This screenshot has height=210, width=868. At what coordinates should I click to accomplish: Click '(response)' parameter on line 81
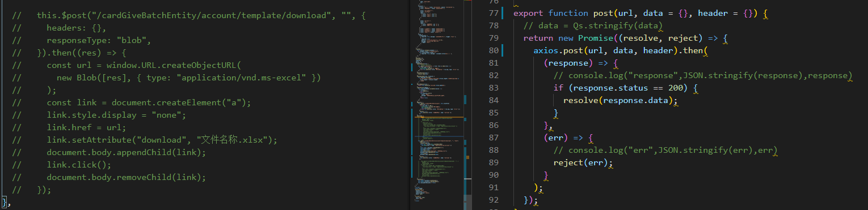pyautogui.click(x=568, y=63)
